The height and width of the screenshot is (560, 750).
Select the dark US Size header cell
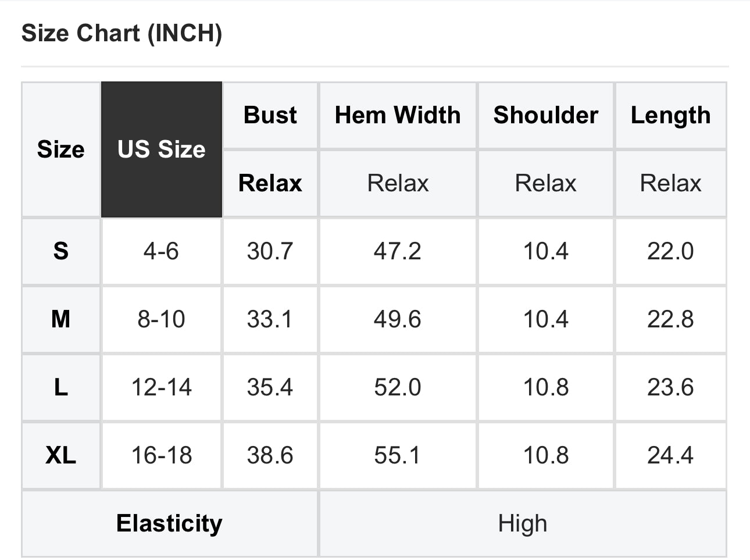pos(162,149)
